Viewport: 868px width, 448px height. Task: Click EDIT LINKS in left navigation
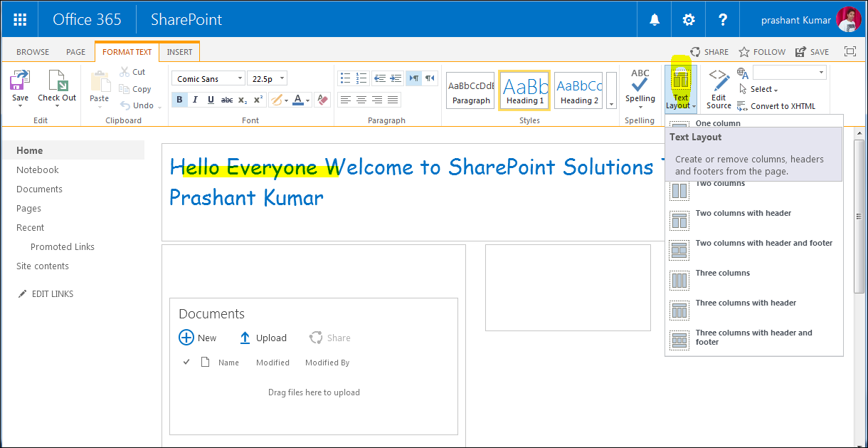(x=46, y=293)
